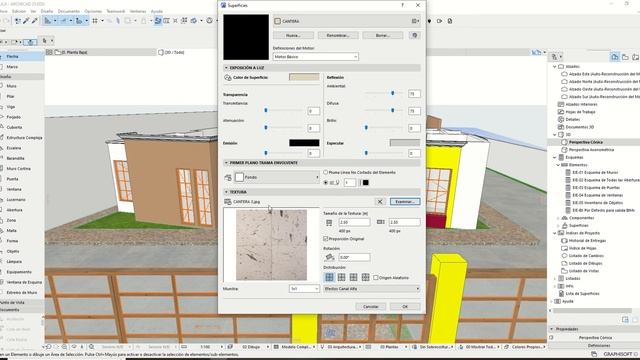Click the black Emisión color swatch
The width and height of the screenshot is (640, 360).
pos(304,143)
